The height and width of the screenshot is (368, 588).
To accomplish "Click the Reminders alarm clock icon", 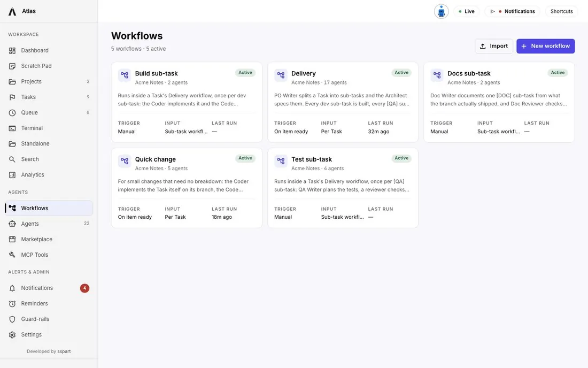I will tap(12, 304).
